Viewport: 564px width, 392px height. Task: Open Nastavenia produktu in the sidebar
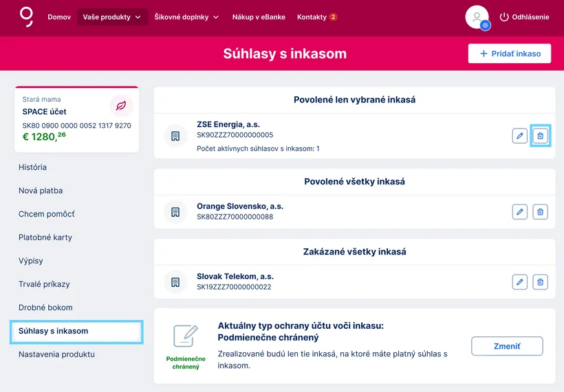click(56, 354)
